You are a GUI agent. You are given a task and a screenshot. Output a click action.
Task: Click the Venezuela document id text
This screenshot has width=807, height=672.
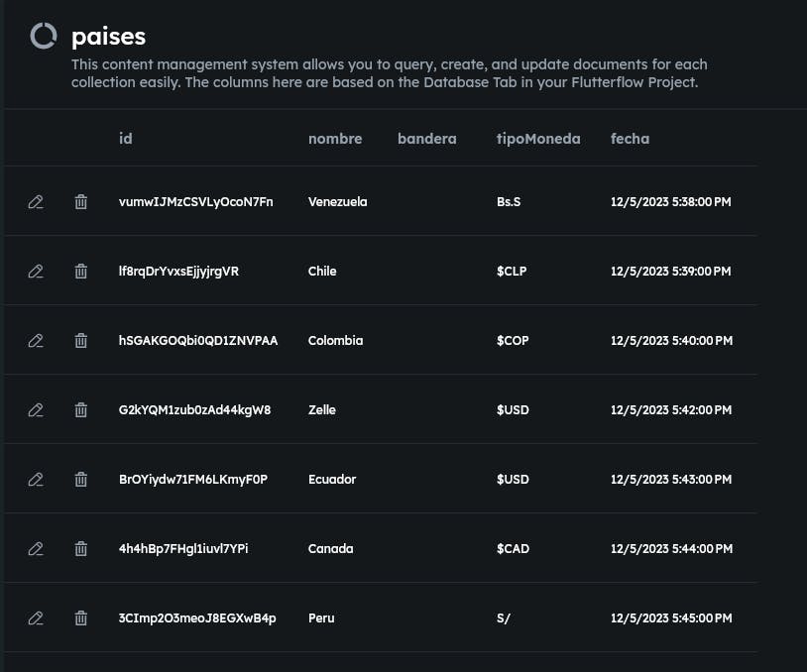click(195, 202)
